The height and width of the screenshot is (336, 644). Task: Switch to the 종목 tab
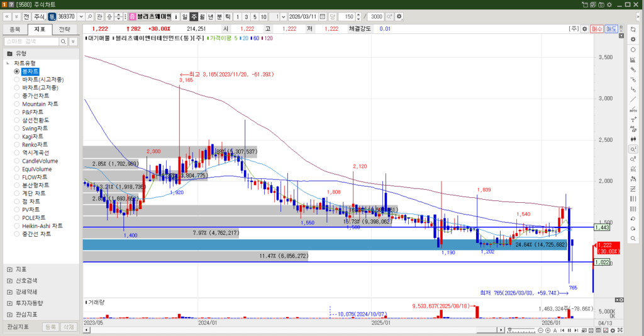tap(15, 29)
